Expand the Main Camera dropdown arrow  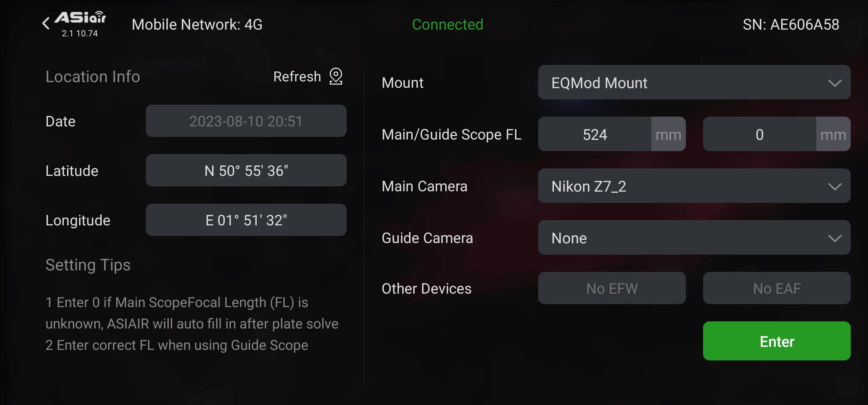point(835,186)
